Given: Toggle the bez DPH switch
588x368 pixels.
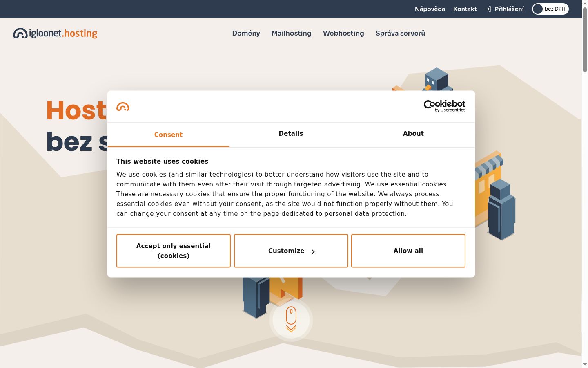Looking at the screenshot, I should tap(550, 9).
